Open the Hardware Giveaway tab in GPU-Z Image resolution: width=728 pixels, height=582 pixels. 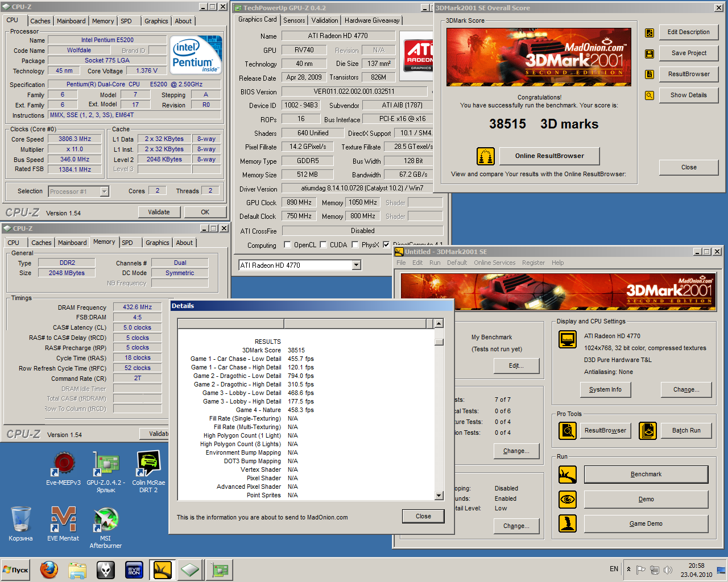(x=373, y=20)
